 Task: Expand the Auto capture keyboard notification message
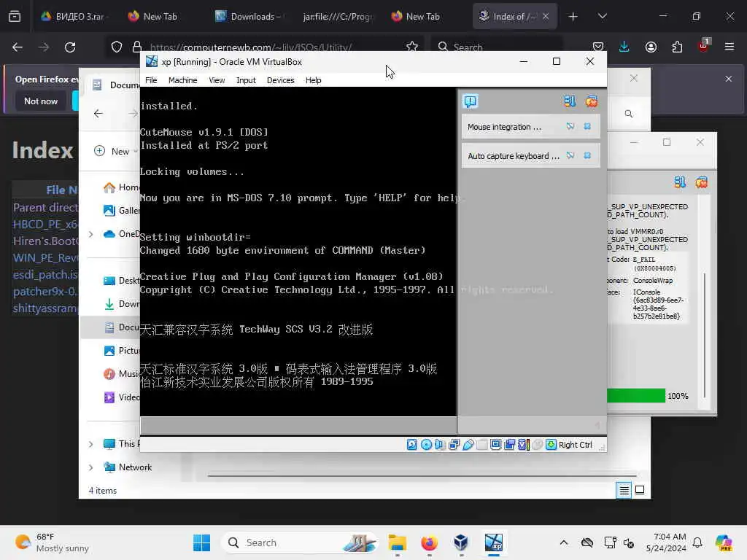pyautogui.click(x=513, y=156)
